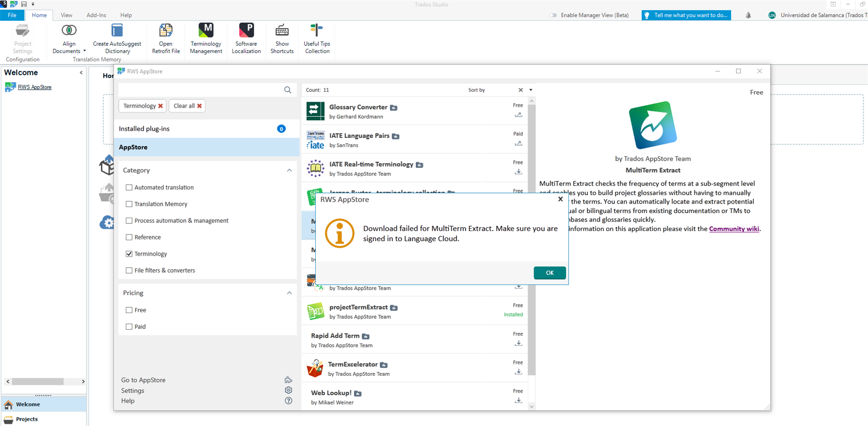This screenshot has height=426, width=868.
Task: Open AppStore Settings gear icon
Action: [x=288, y=390]
